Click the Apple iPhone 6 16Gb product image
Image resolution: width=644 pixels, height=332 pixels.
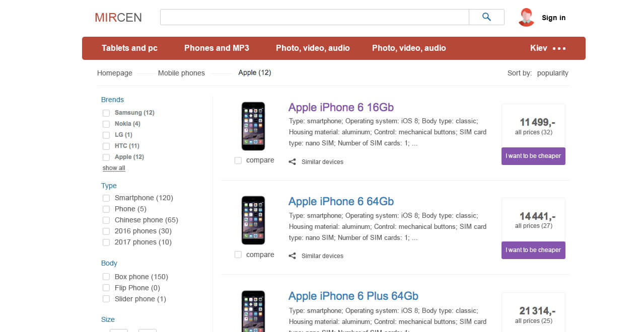click(253, 126)
